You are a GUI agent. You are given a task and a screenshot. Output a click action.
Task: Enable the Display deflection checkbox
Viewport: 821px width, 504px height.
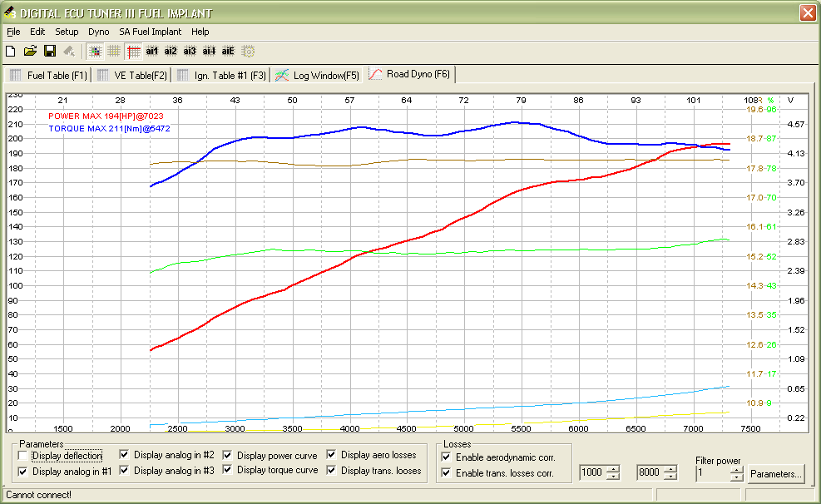coord(22,456)
